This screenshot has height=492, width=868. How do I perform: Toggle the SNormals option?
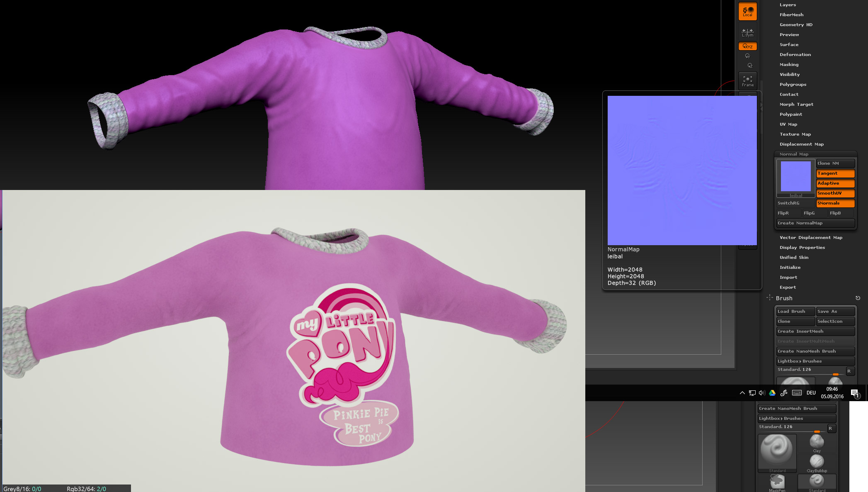click(835, 203)
